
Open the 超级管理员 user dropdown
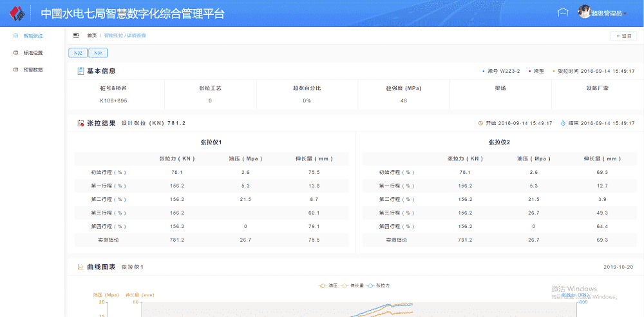(x=609, y=14)
